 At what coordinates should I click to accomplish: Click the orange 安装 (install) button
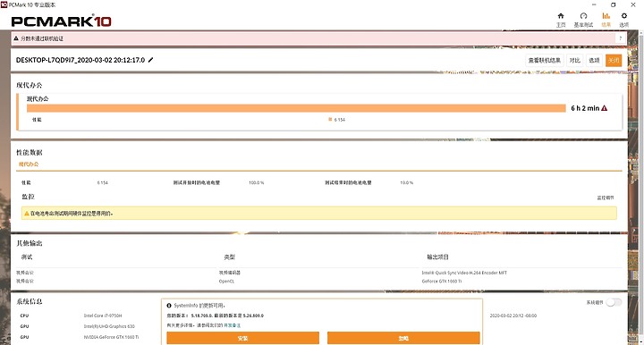pos(242,338)
